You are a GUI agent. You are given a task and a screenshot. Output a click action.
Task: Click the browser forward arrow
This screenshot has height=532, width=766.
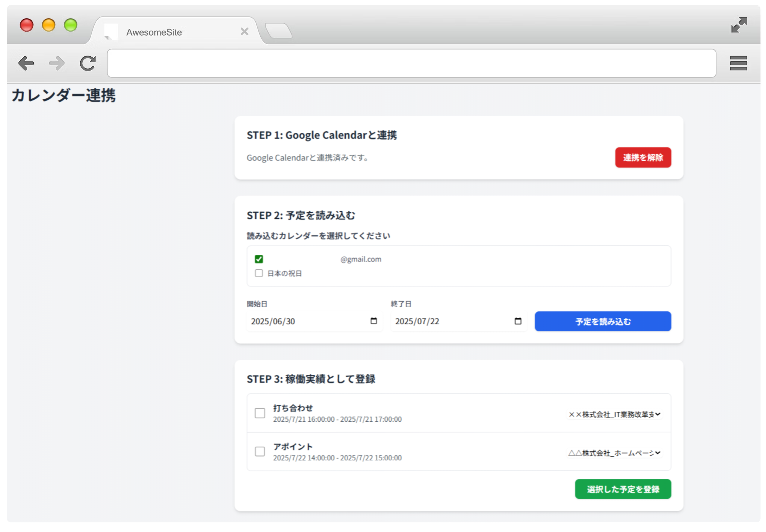click(x=57, y=63)
